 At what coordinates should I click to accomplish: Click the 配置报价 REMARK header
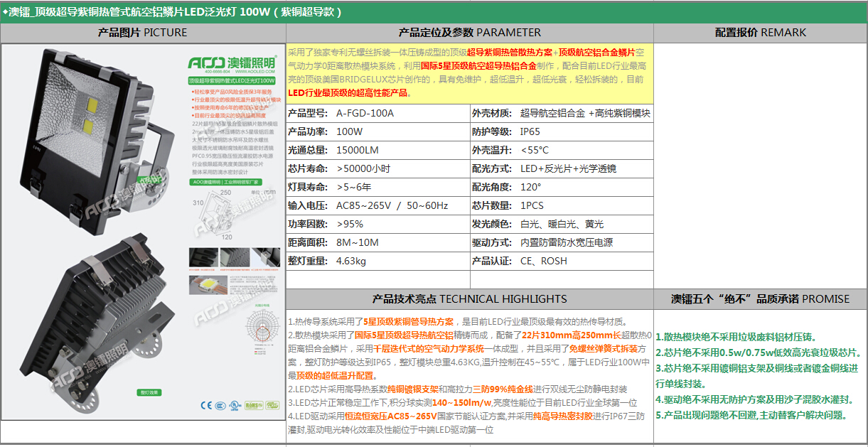[761, 33]
